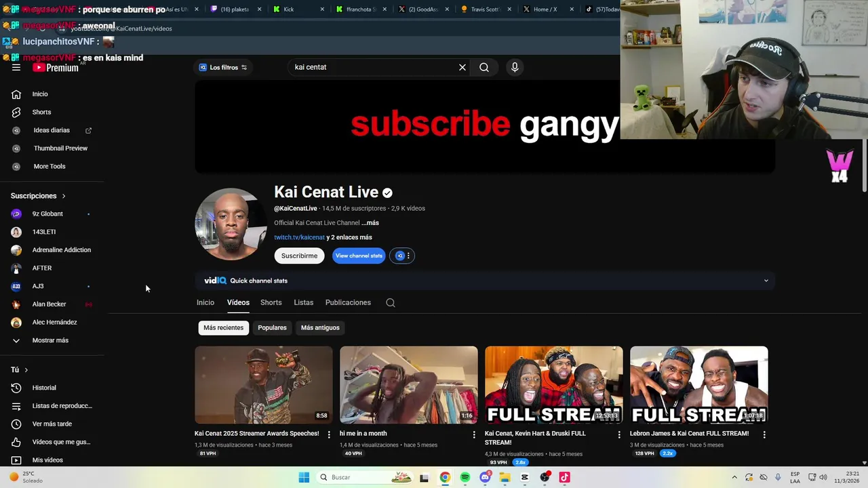Switch to channel Shorts tab
This screenshot has width=868, height=488.
click(x=271, y=302)
